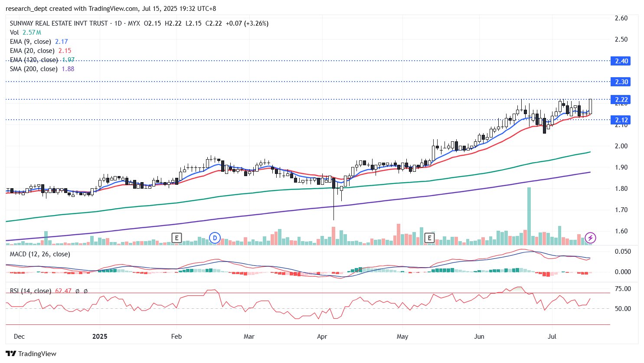
Task: Click the Jun label on time axis
Action: click(479, 337)
